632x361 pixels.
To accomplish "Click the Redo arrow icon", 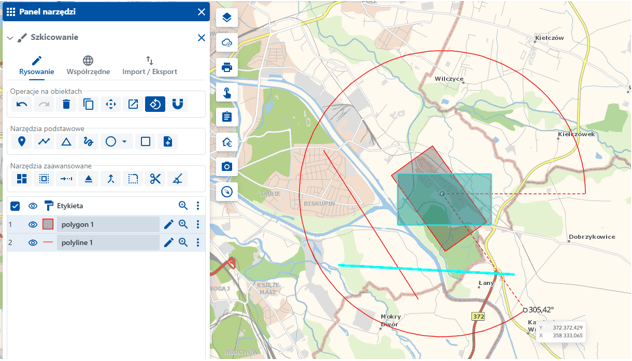I will click(x=44, y=104).
